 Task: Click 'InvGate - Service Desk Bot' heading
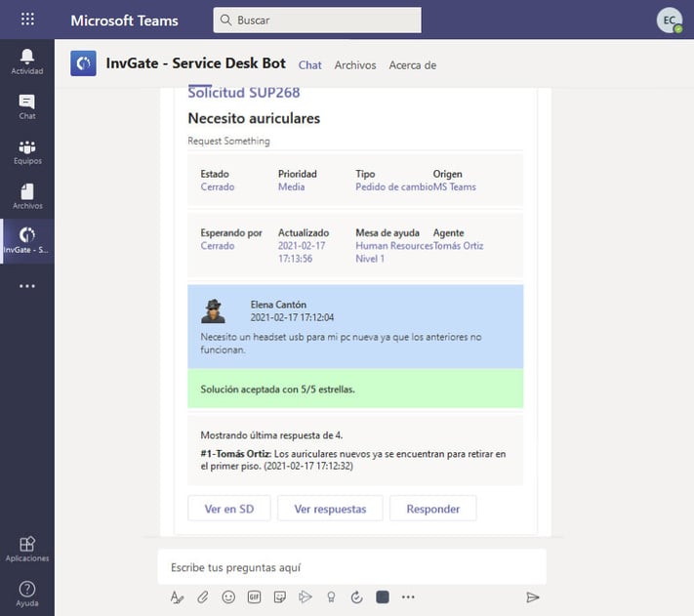click(x=195, y=63)
